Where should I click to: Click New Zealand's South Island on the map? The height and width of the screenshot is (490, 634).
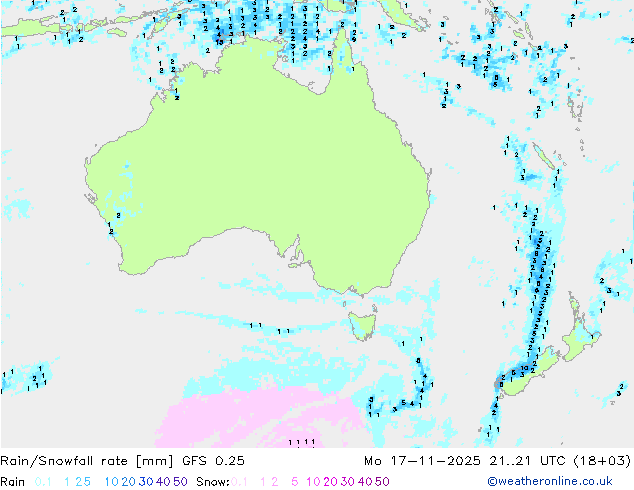click(528, 372)
